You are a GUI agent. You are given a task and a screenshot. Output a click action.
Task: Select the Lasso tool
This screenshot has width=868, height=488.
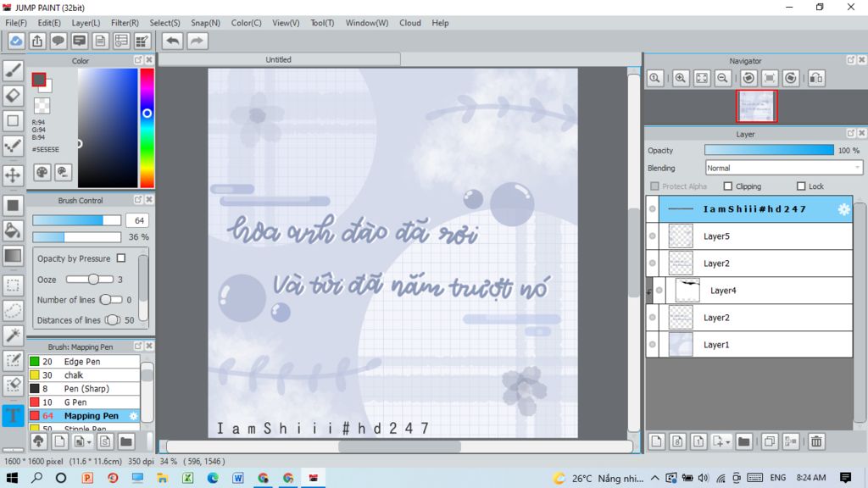(x=13, y=310)
